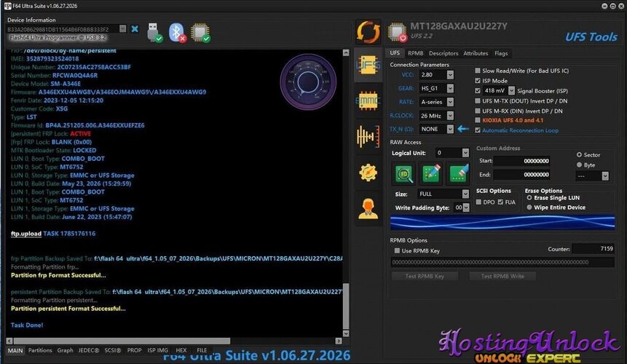
Task: Click the log horizontal scrollbar thumb
Action: click(x=122, y=341)
